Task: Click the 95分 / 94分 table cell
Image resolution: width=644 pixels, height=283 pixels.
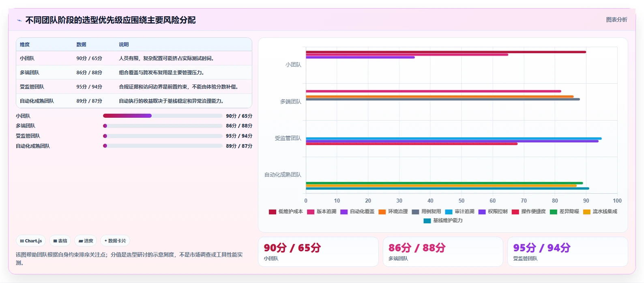Action: (89, 87)
